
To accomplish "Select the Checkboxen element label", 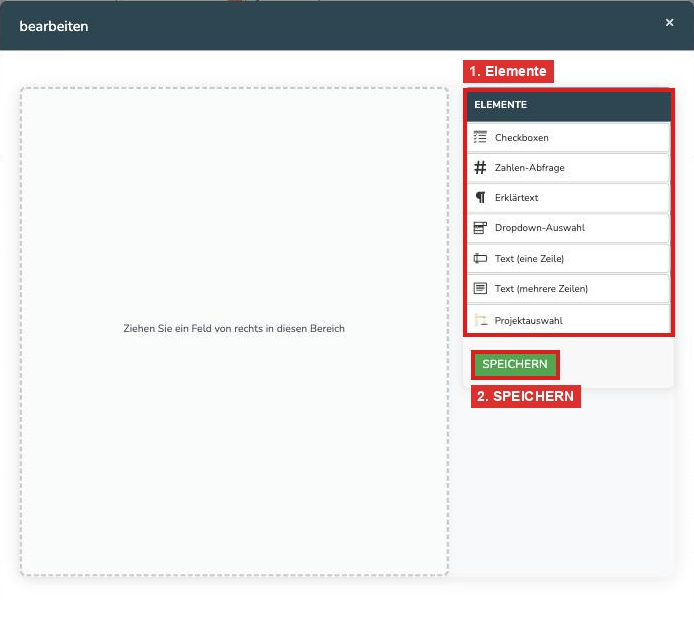I will 521,138.
